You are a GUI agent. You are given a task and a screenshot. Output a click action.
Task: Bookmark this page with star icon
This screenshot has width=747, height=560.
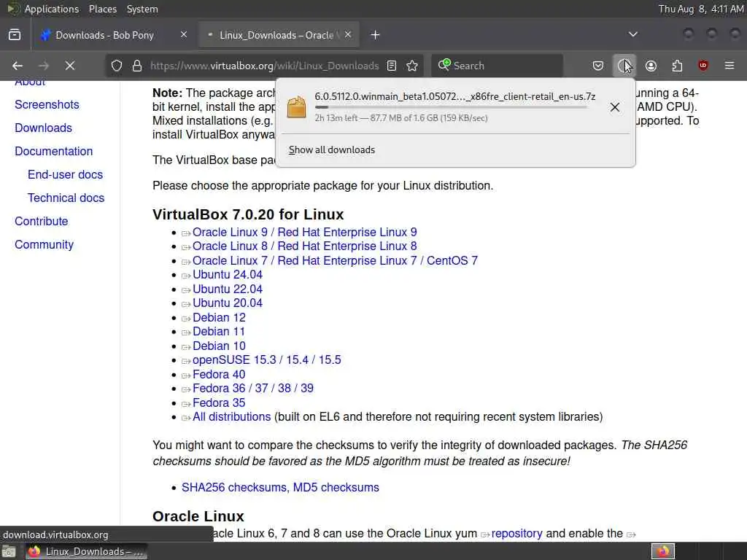click(x=412, y=66)
